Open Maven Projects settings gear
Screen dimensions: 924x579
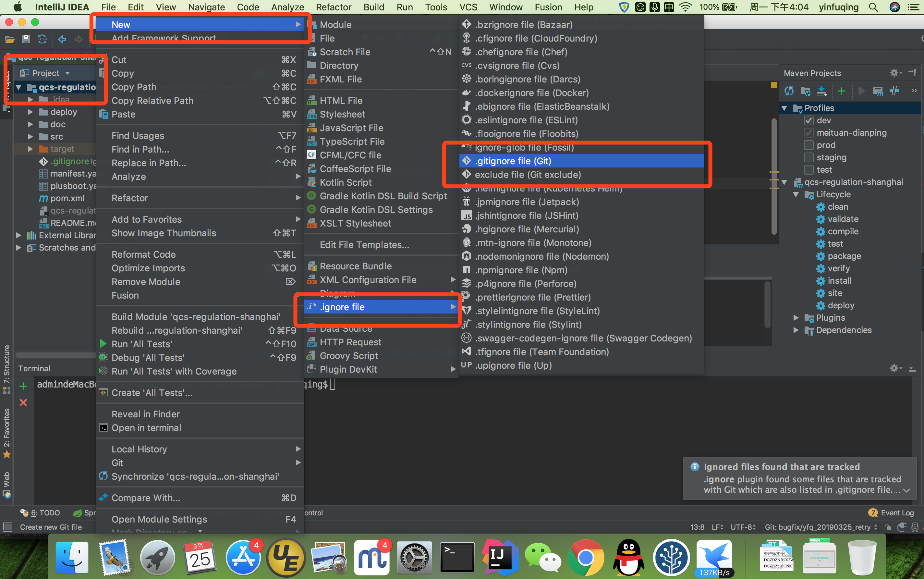point(895,73)
